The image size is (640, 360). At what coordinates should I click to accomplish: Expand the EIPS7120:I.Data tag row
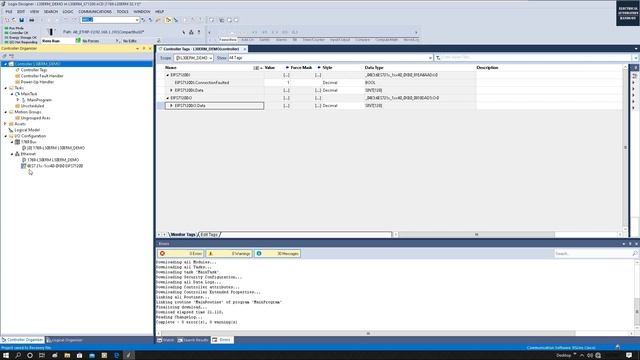point(171,90)
